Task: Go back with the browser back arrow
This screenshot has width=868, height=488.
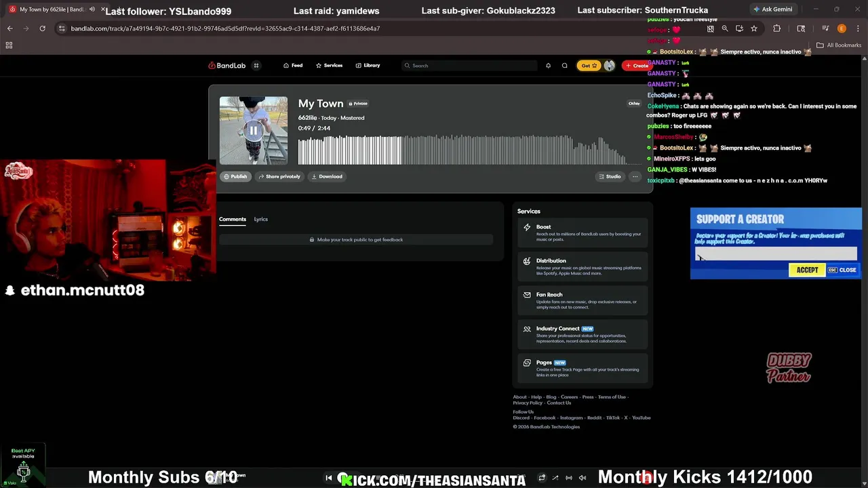Action: tap(9, 28)
